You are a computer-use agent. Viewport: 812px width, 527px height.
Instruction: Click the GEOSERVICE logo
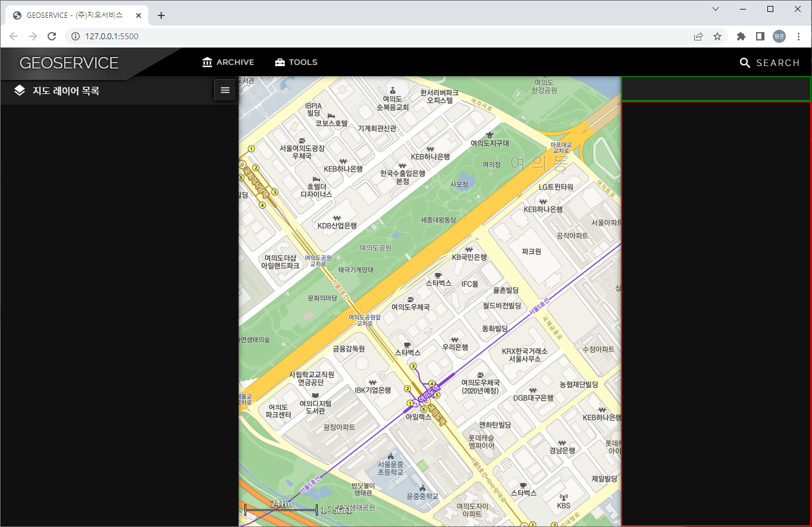point(69,63)
